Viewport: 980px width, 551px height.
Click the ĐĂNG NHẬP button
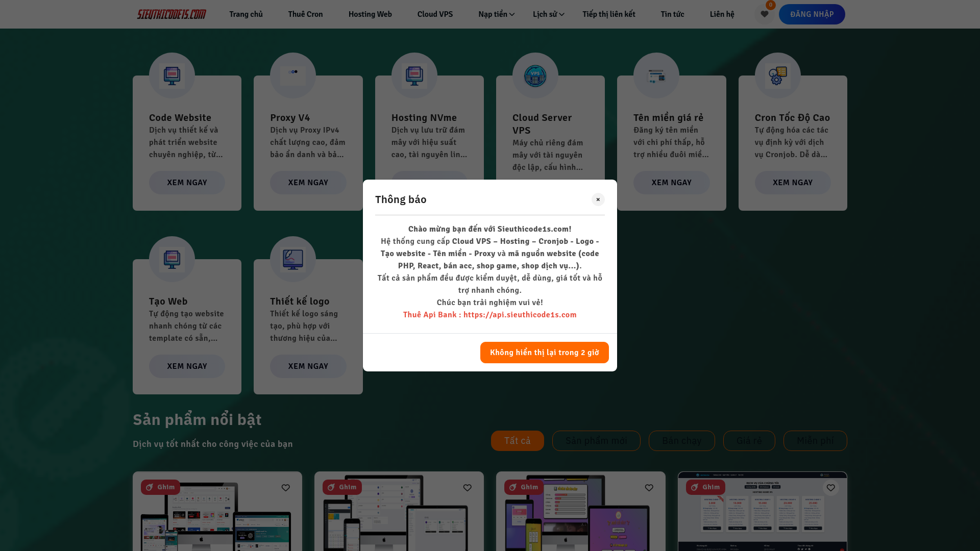812,14
